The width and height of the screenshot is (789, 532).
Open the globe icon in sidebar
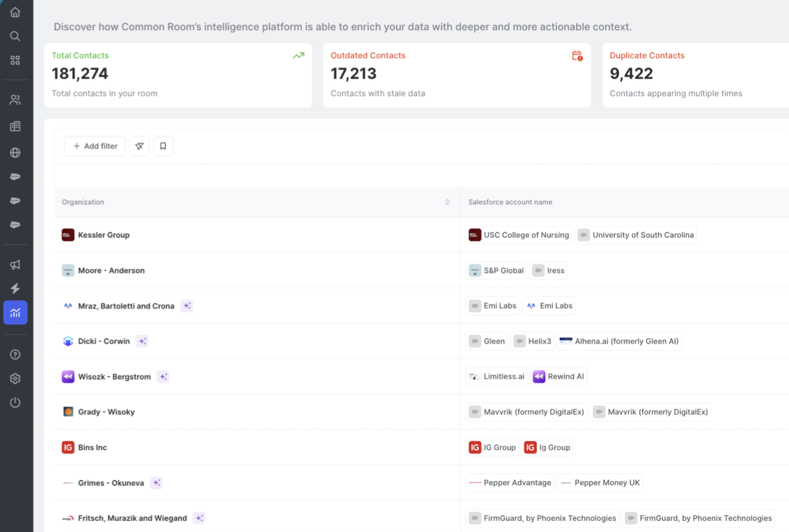pos(15,153)
